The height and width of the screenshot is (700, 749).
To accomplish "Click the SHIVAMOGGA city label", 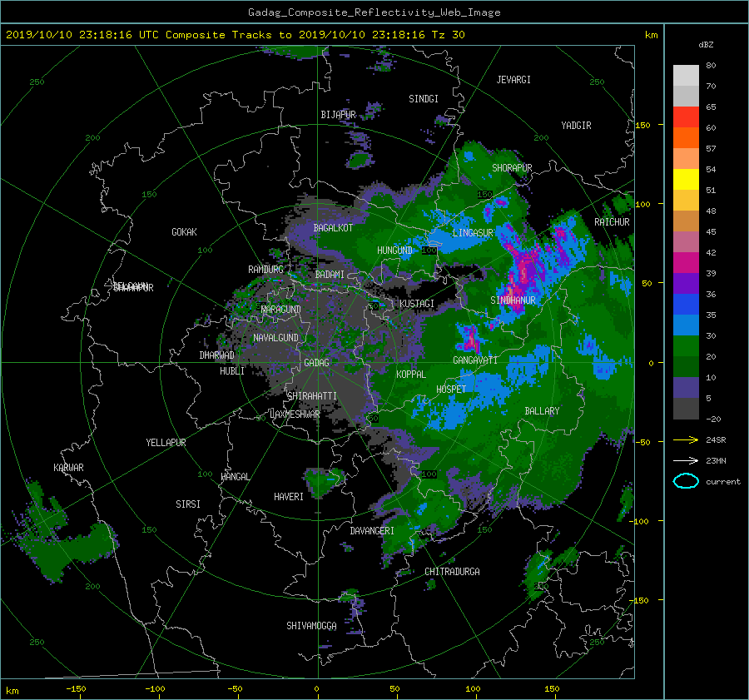I will click(311, 626).
